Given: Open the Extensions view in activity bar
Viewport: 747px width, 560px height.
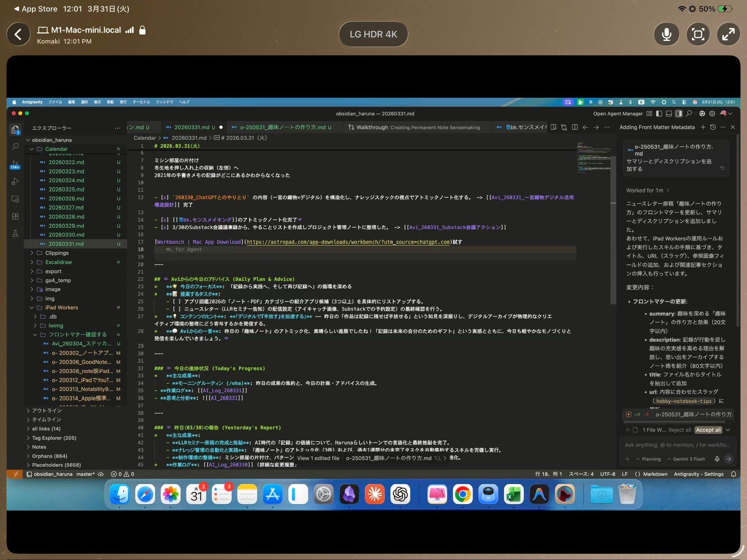Looking at the screenshot, I should click(15, 216).
